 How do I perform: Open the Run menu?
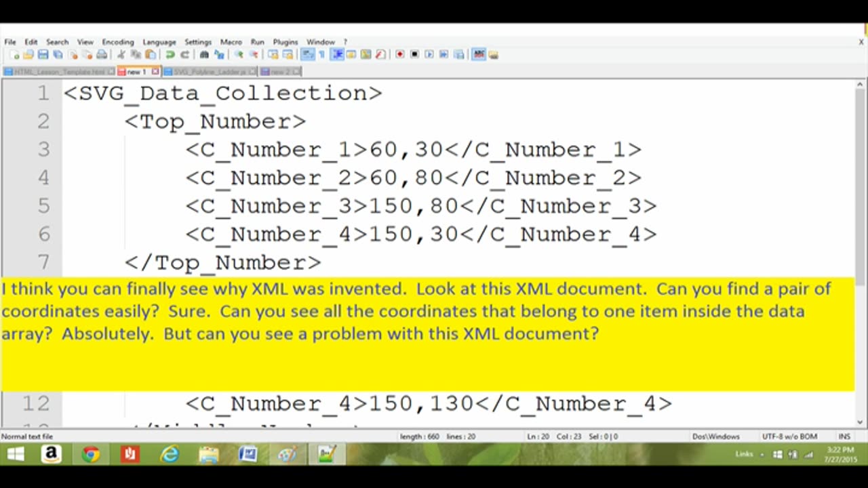[258, 42]
